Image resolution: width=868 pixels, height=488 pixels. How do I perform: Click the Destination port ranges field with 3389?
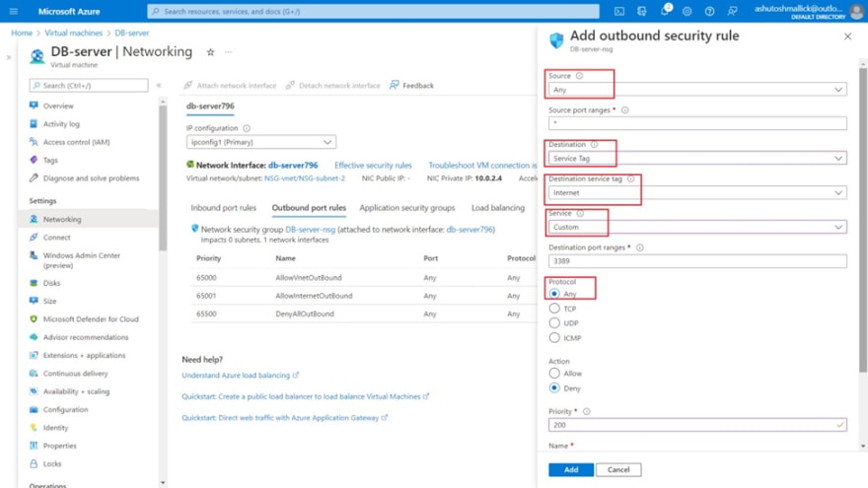click(697, 261)
